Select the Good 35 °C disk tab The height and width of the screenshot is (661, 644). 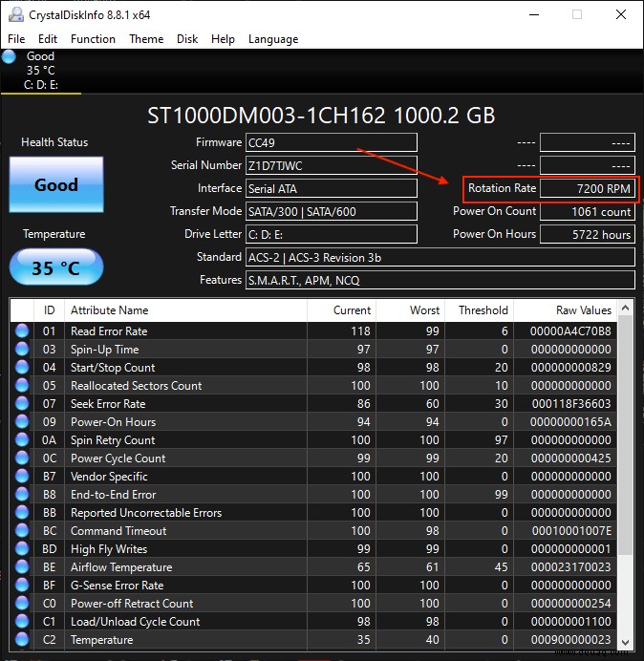coord(41,71)
